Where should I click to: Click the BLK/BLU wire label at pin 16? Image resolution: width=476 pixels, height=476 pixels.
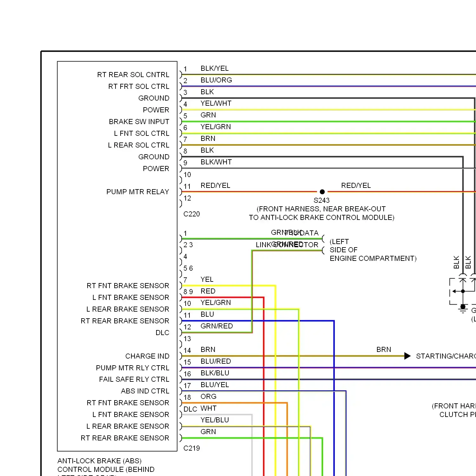click(x=215, y=373)
